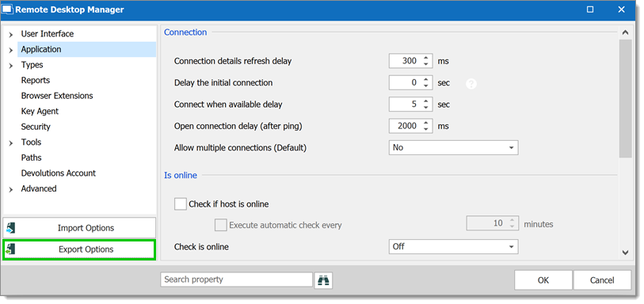The image size is (644, 304).
Task: Open Devolutions Account options page
Action: (59, 173)
